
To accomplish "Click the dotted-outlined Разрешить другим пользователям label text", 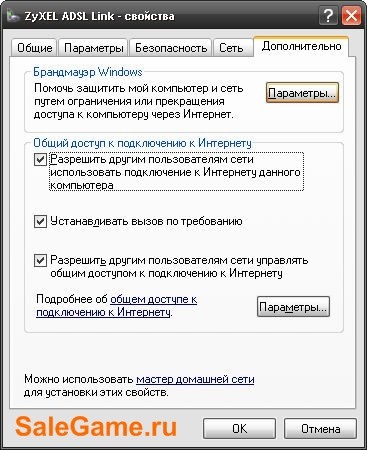I will click(x=176, y=172).
